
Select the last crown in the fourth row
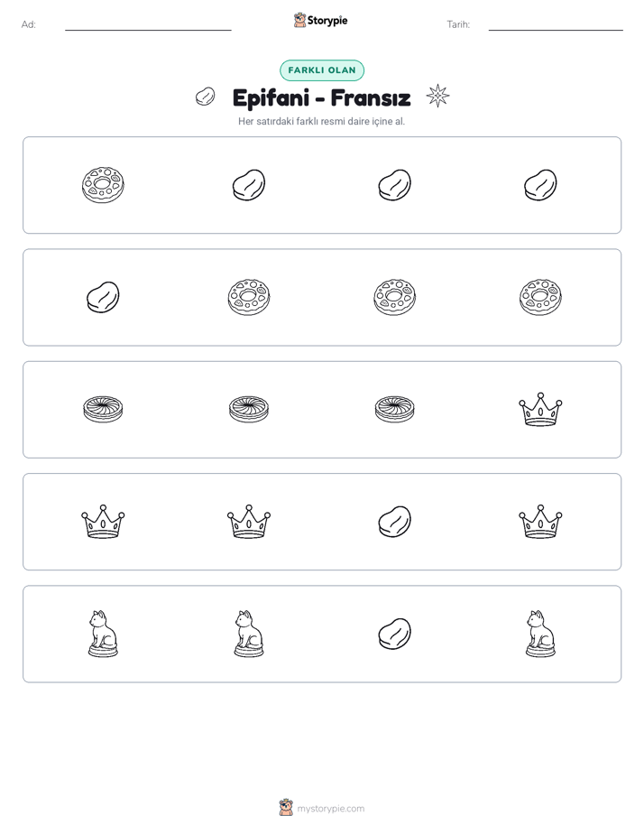(x=540, y=522)
